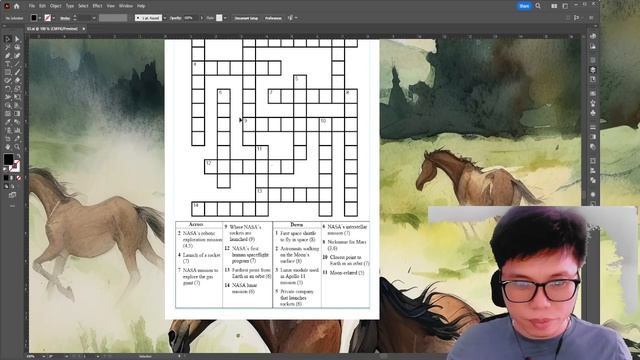Open the search icon in title bar
This screenshot has height=360, width=640.
[x=538, y=6]
